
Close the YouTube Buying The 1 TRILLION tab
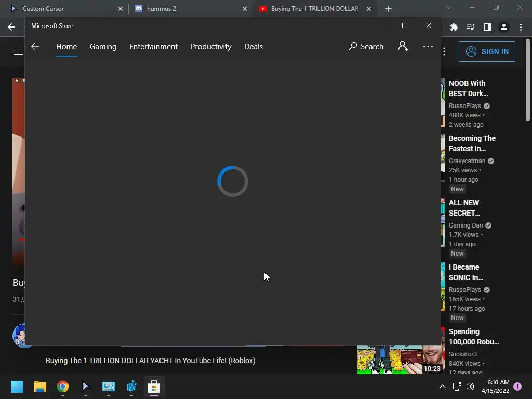369,9
